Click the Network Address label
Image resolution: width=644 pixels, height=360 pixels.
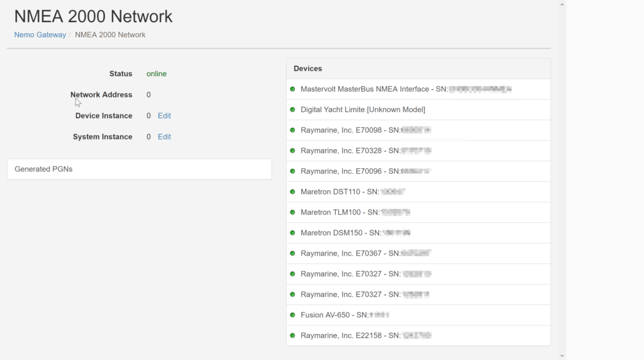(x=101, y=95)
